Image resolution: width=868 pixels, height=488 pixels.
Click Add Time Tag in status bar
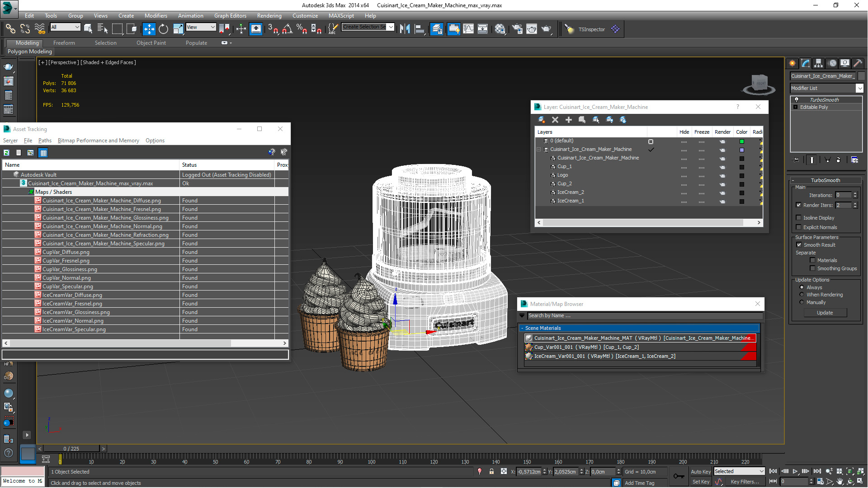tap(639, 483)
